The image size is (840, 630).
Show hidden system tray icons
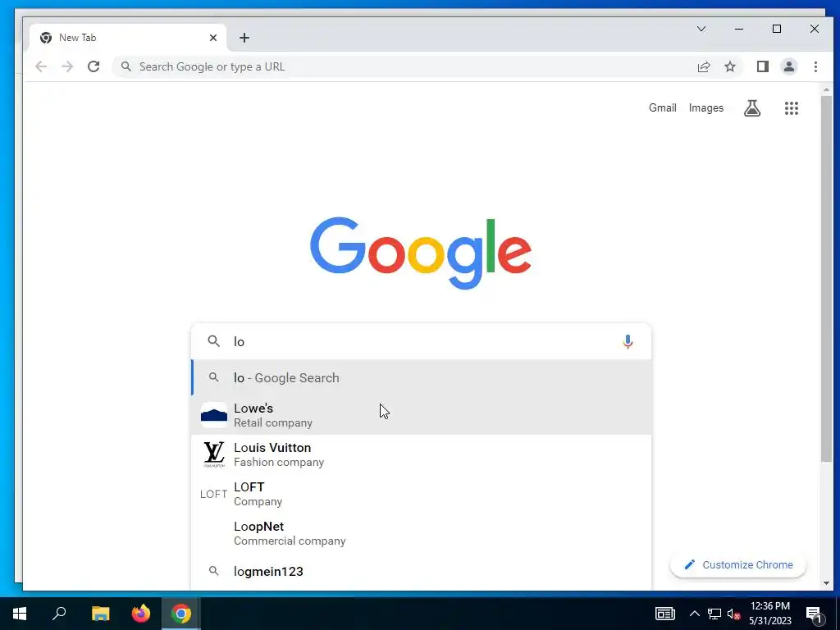(694, 614)
